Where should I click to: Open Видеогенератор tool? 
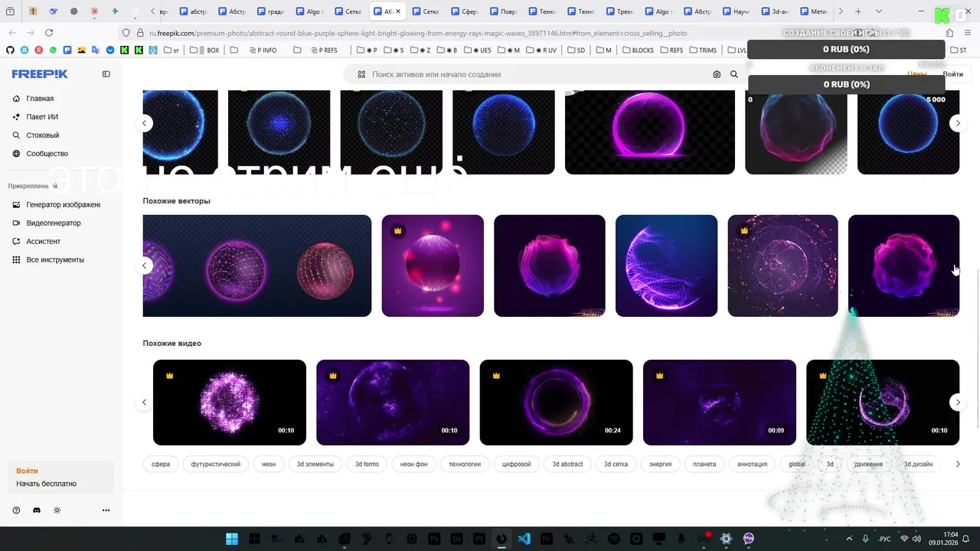coord(53,223)
